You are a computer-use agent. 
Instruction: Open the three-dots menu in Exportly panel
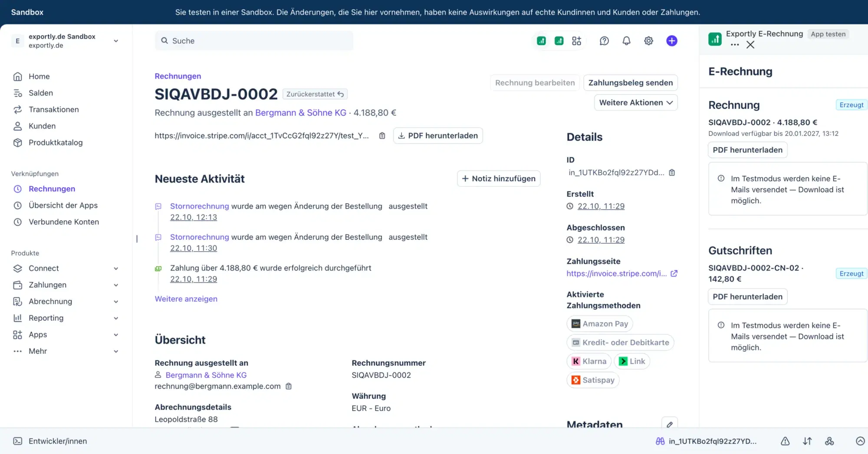[x=734, y=45]
